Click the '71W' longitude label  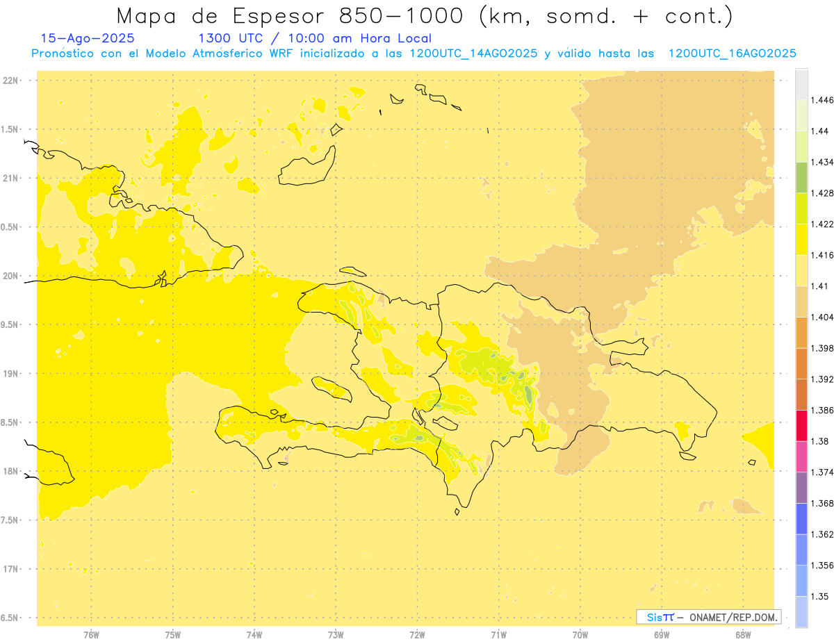click(498, 634)
